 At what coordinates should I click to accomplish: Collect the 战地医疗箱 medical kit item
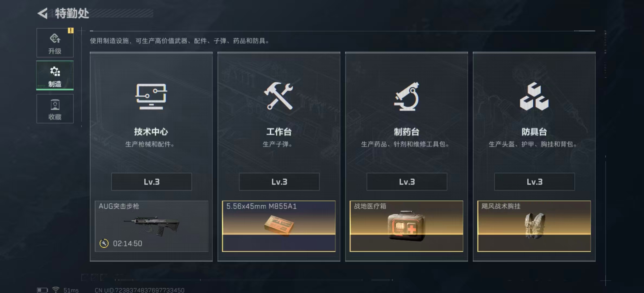(407, 226)
